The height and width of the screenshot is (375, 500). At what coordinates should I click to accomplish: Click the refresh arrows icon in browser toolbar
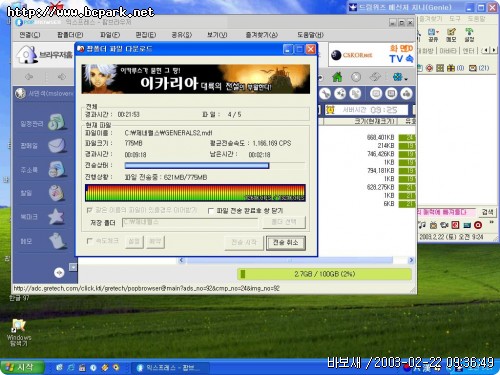pos(375,77)
